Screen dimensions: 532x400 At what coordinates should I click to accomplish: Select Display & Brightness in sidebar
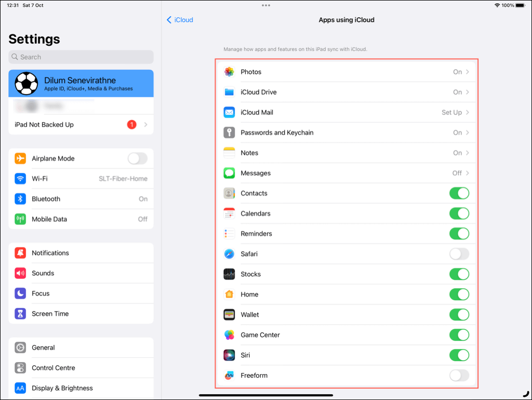(81, 388)
